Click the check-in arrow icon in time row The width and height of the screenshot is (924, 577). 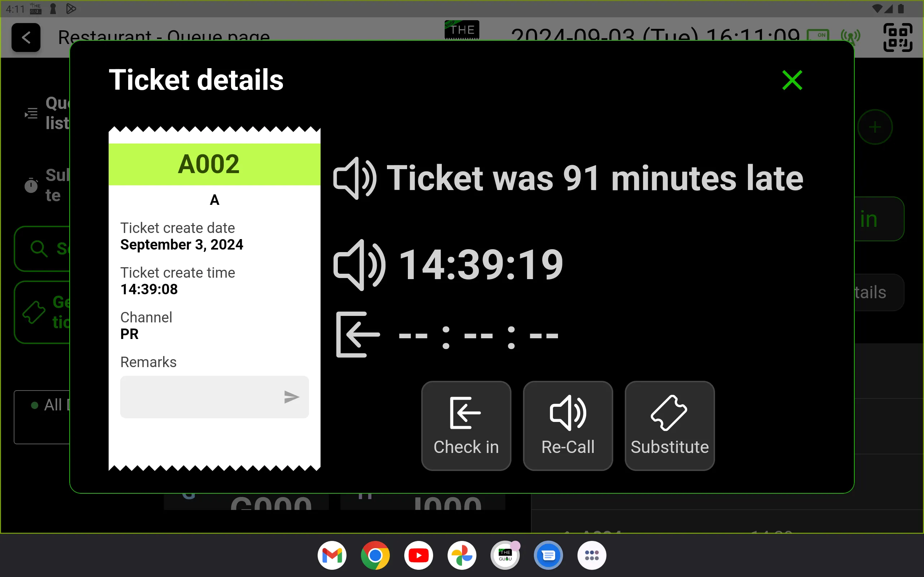pos(356,332)
